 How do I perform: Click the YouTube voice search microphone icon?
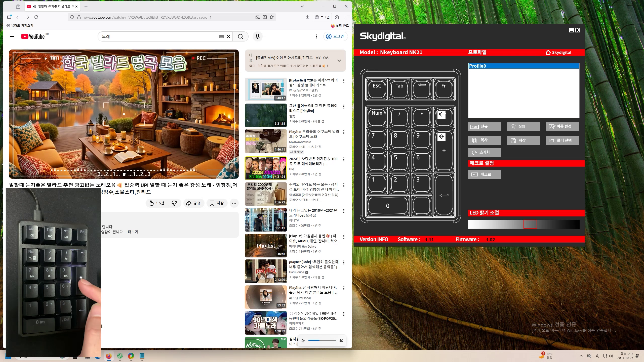tap(257, 36)
